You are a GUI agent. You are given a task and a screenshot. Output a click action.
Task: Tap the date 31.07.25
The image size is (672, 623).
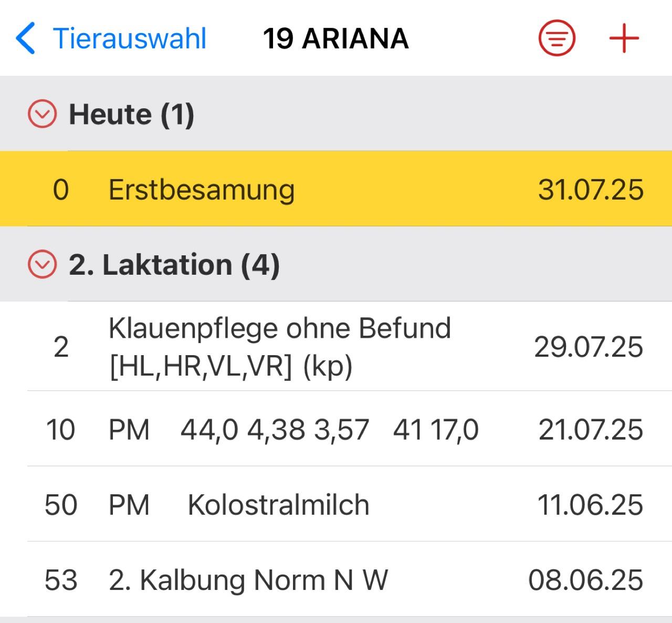[x=591, y=190]
